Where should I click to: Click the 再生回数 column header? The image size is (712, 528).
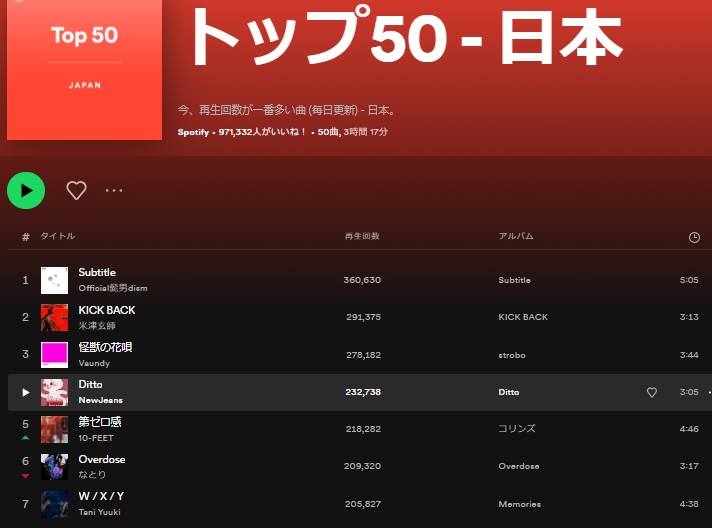pos(362,236)
